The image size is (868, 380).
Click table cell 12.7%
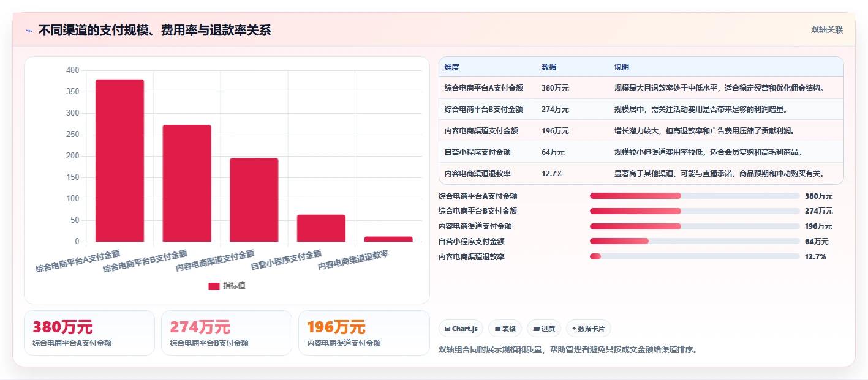[552, 174]
